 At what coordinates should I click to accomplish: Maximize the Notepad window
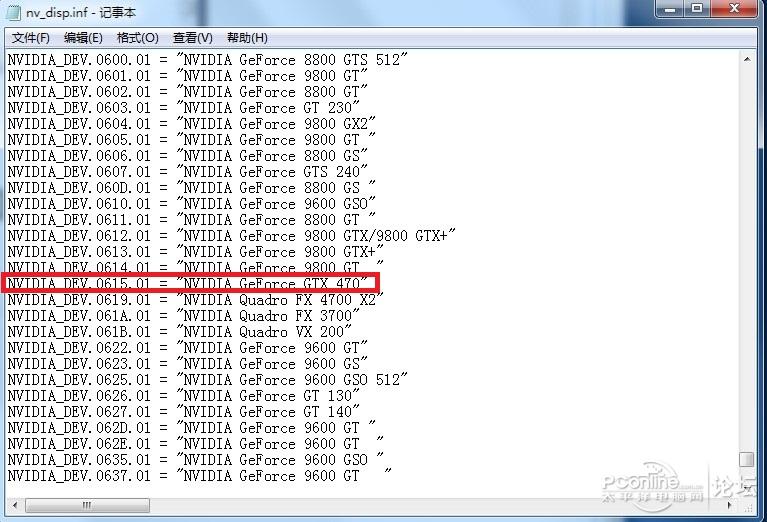pos(697,9)
